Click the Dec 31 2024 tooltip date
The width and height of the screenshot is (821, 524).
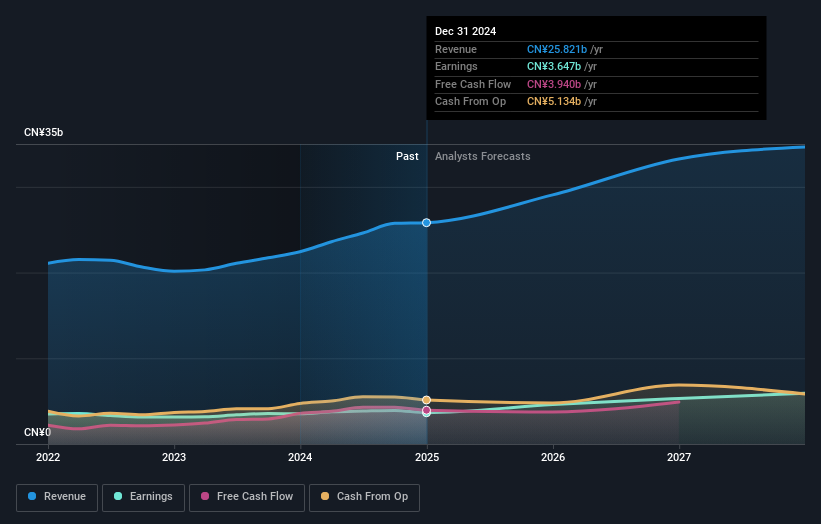coord(465,31)
